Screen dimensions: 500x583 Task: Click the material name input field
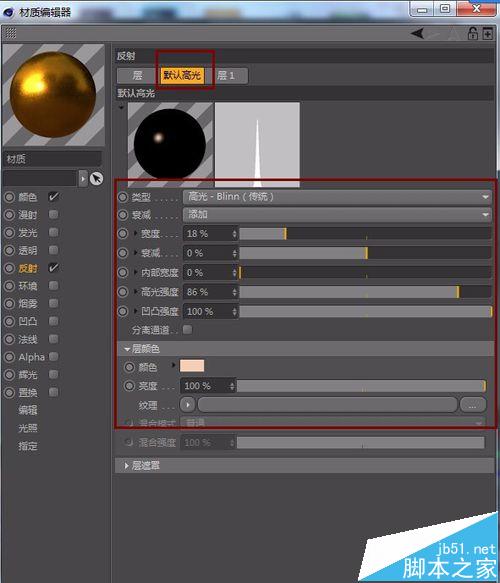40,179
